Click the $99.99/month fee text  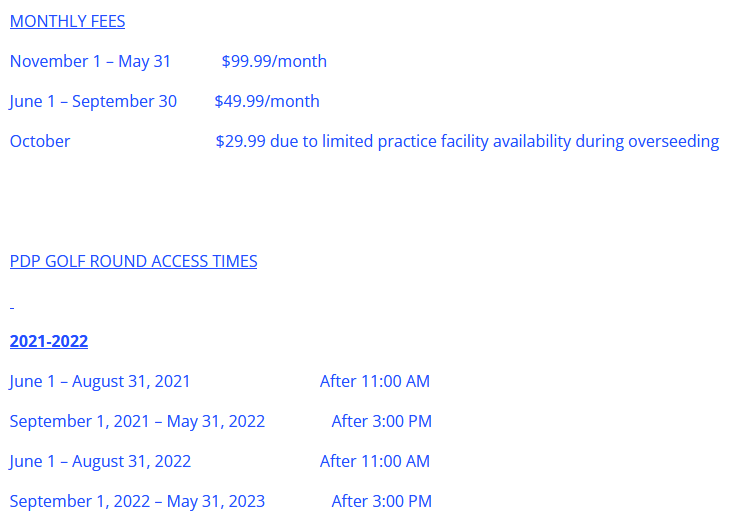(x=274, y=62)
